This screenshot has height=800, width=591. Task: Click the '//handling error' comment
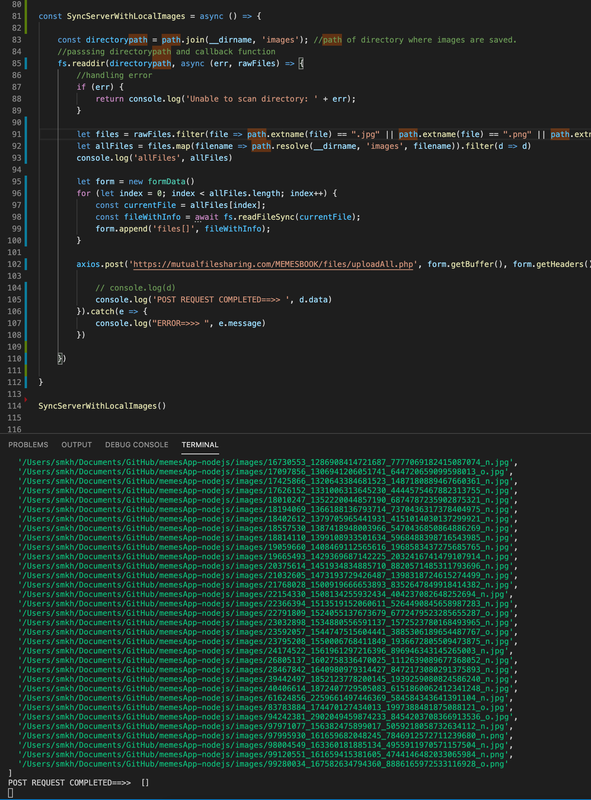click(x=114, y=75)
